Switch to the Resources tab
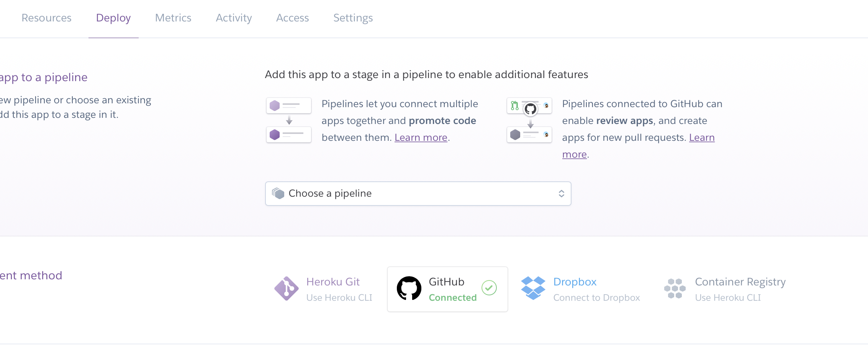 click(x=46, y=18)
